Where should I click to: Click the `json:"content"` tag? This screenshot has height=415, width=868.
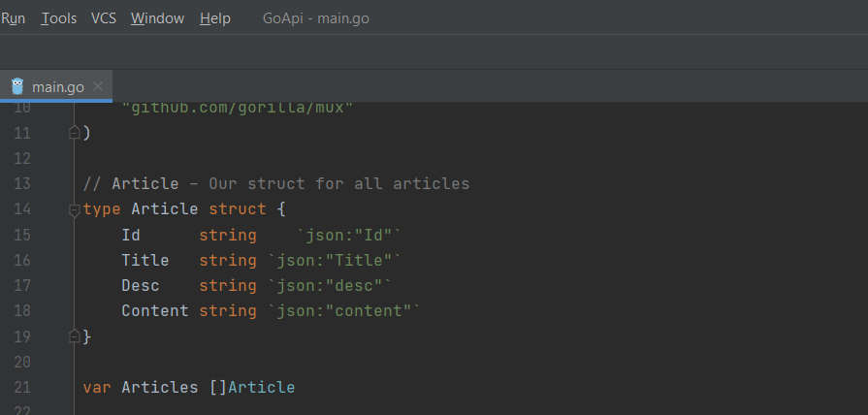coord(344,311)
